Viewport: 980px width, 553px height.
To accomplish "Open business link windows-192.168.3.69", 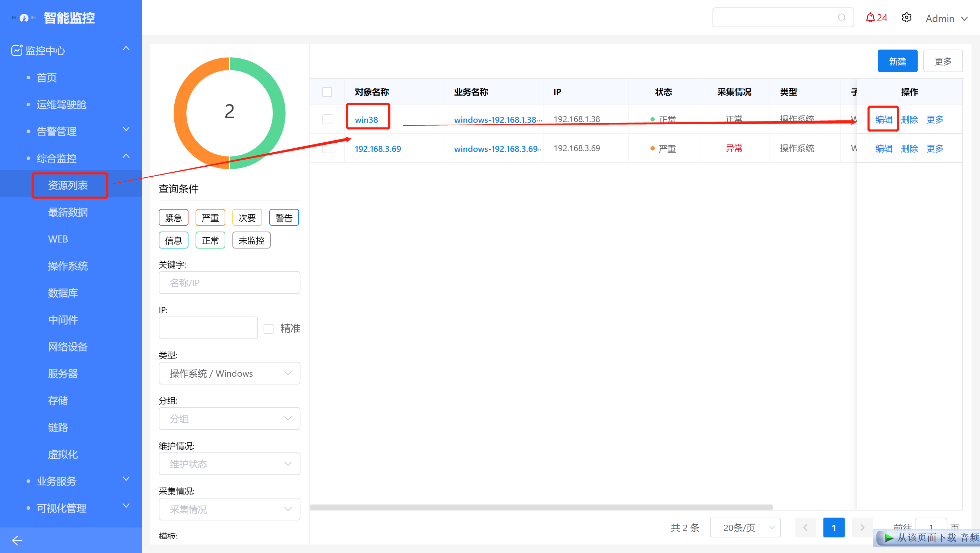I will 498,149.
